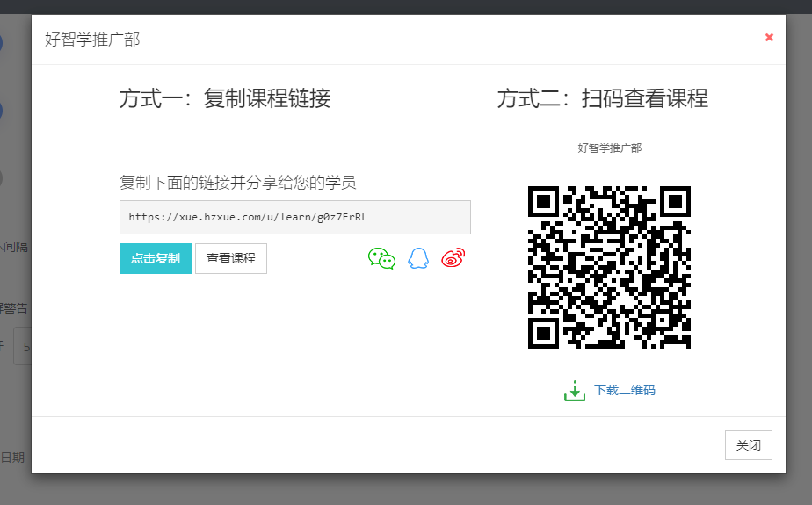Click the 关闭 button at bottom right
Viewport: 812px width, 505px height.
[749, 445]
